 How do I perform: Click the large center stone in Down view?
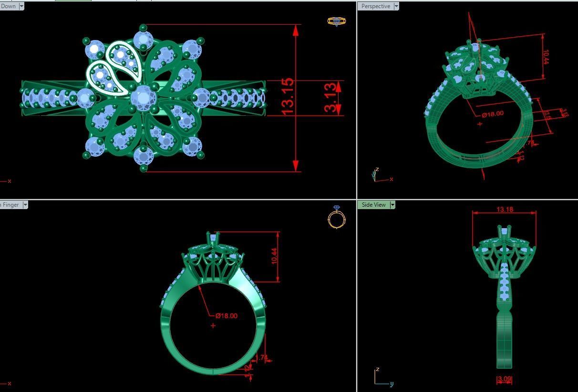[143, 98]
